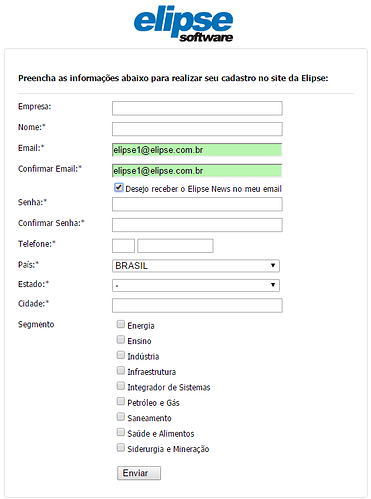
Task: Enable the Indústria segment option
Action: pos(121,355)
